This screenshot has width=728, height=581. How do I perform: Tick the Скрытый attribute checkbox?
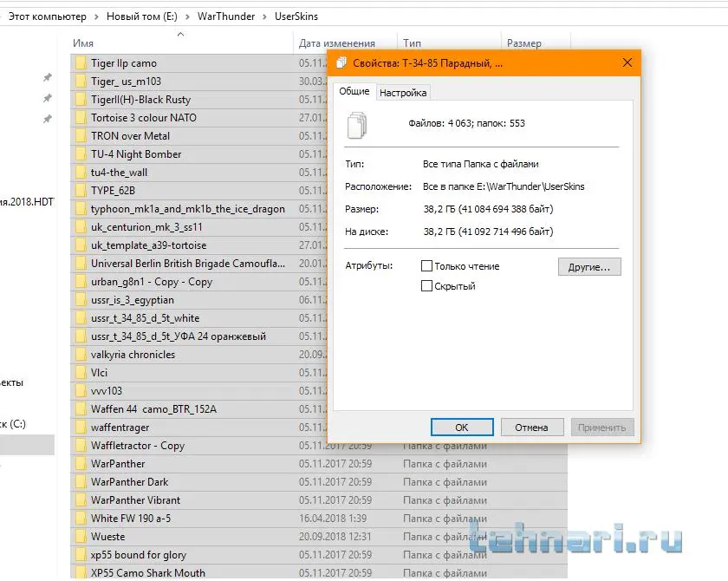pyautogui.click(x=426, y=286)
